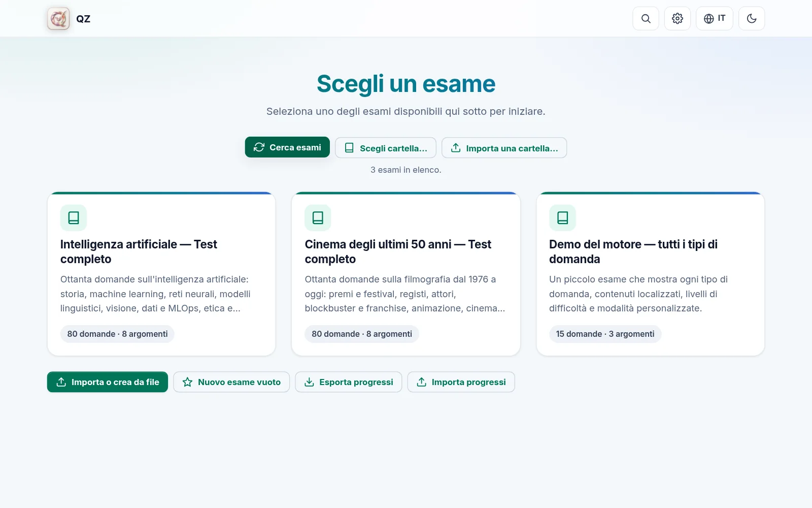Click Nuovo esame vuoto button

click(231, 382)
